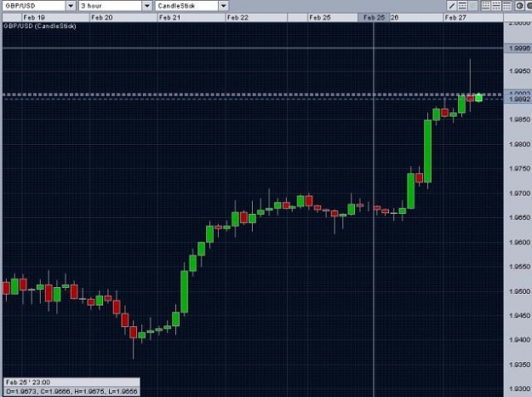Click the 1.9650 price axis label

click(x=519, y=217)
